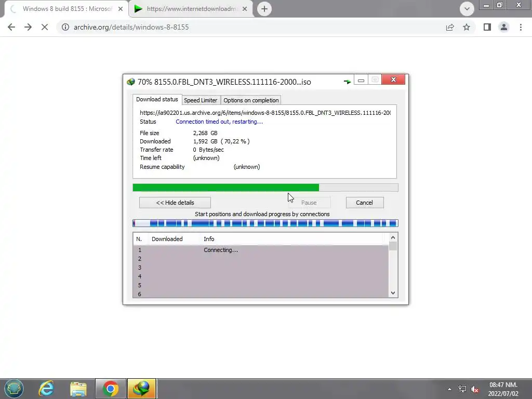The height and width of the screenshot is (399, 532).
Task: Click network icon in system tray
Action: 462,389
